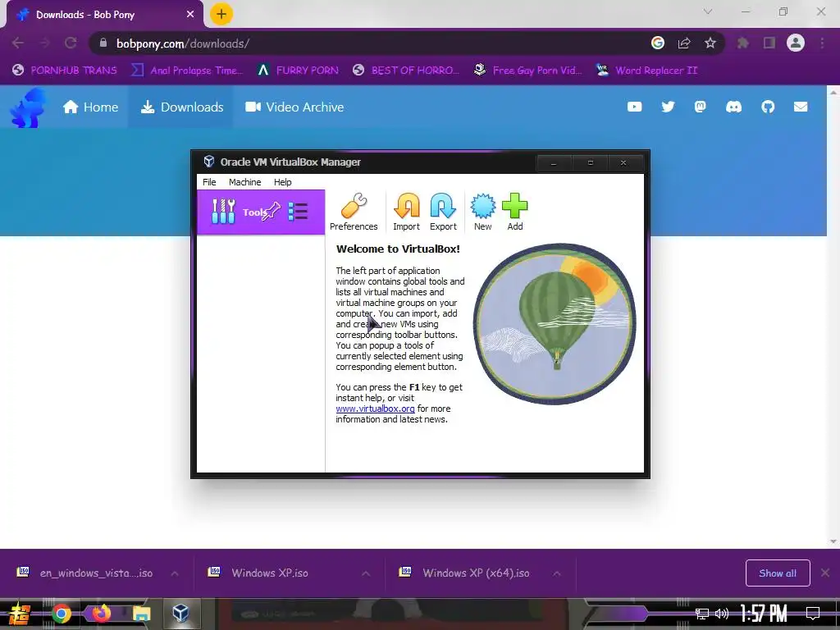
Task: Click the browser forward arrow
Action: [44, 43]
